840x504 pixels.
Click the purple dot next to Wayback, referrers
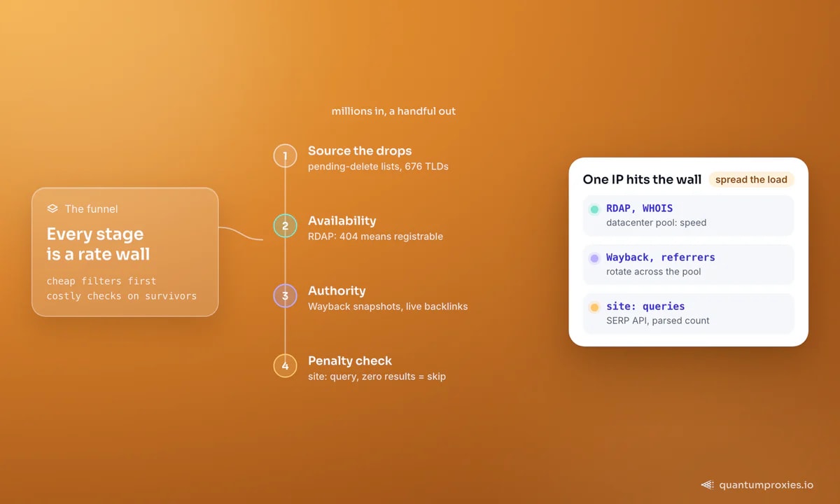(x=594, y=258)
